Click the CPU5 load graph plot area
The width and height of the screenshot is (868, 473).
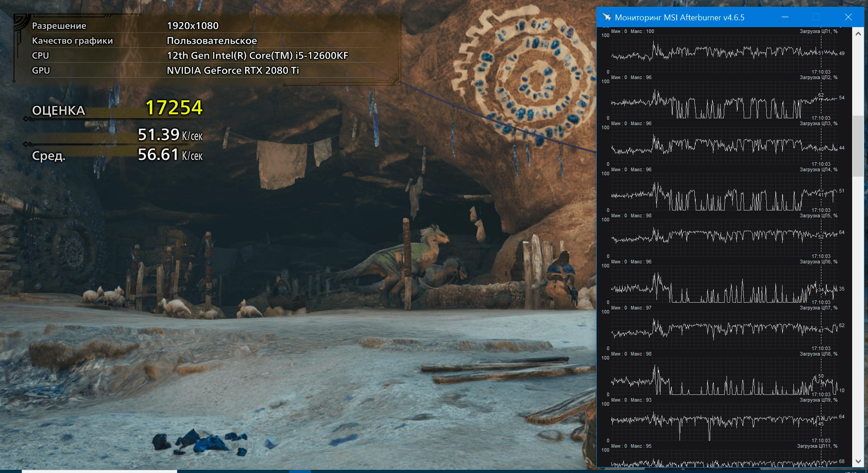[724, 238]
